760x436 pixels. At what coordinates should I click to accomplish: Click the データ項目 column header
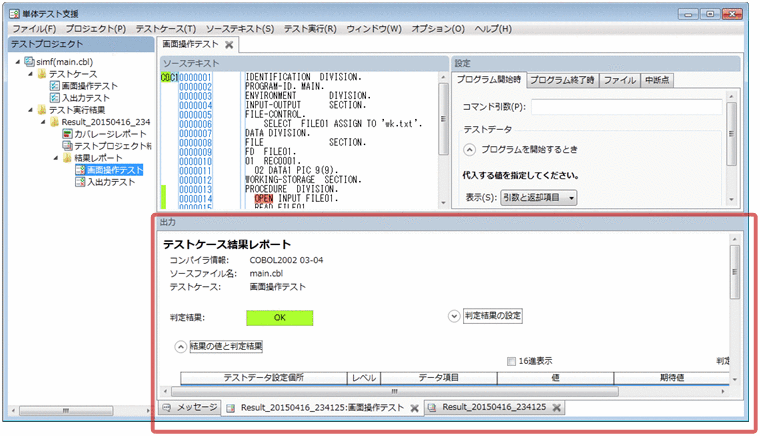click(x=439, y=378)
